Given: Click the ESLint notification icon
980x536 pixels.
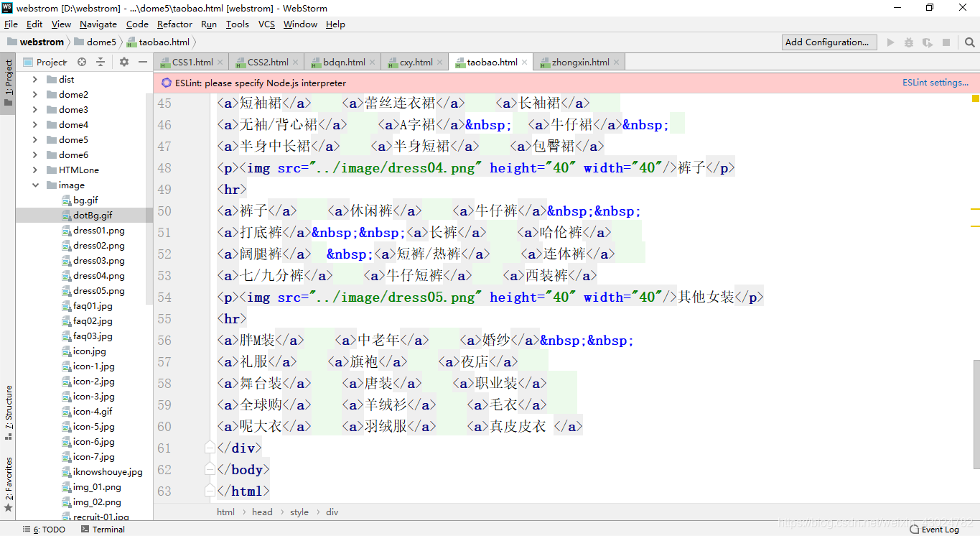Looking at the screenshot, I should [x=167, y=83].
